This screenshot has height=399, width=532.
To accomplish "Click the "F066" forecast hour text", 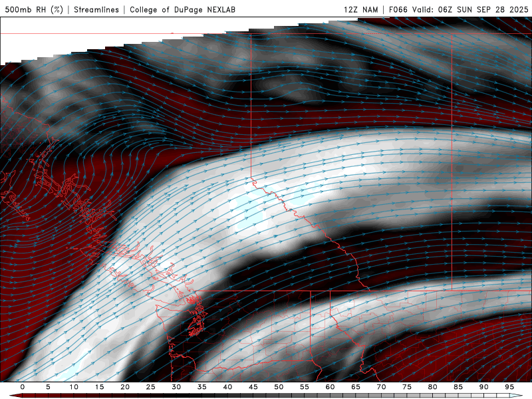I will (398, 9).
